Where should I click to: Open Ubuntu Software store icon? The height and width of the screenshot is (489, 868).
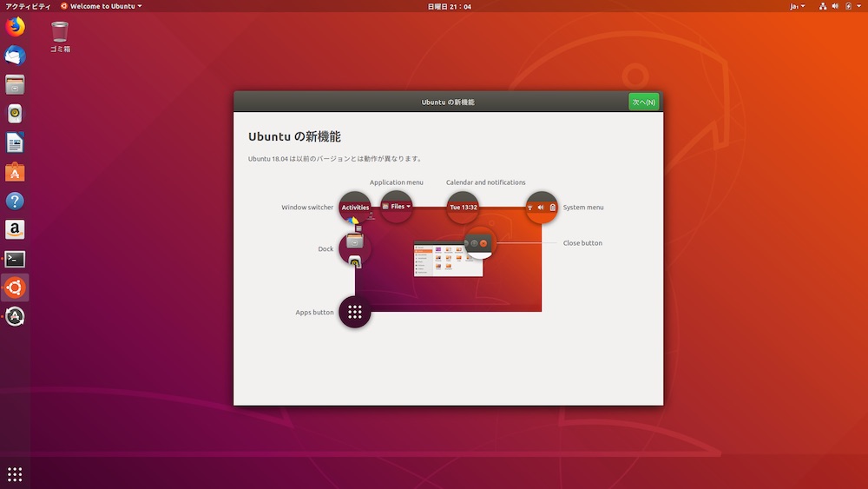pyautogui.click(x=15, y=172)
